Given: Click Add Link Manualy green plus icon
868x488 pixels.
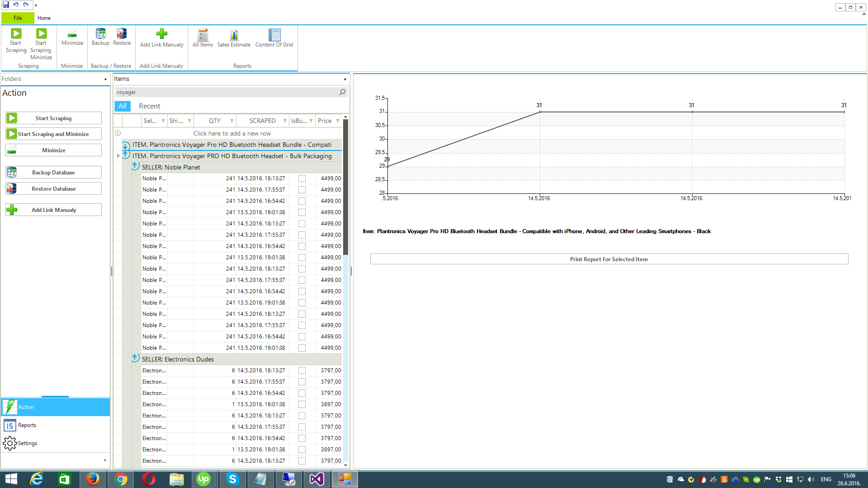Looking at the screenshot, I should click(x=161, y=34).
